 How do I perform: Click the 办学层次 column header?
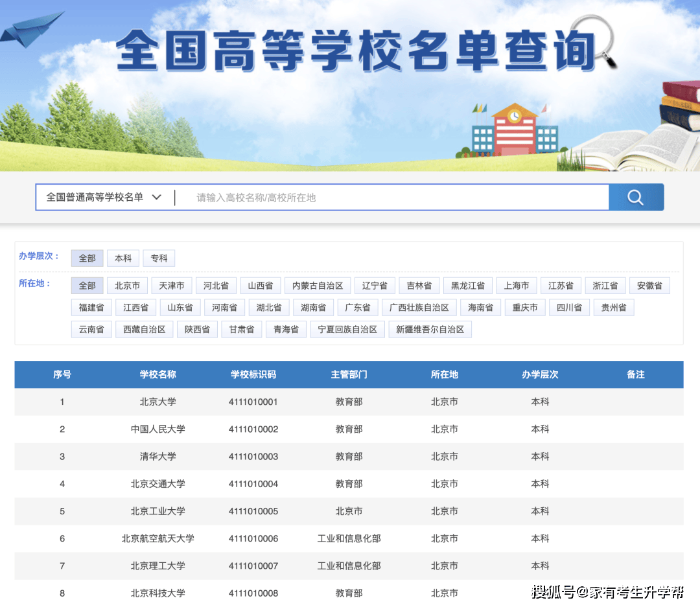pyautogui.click(x=540, y=374)
